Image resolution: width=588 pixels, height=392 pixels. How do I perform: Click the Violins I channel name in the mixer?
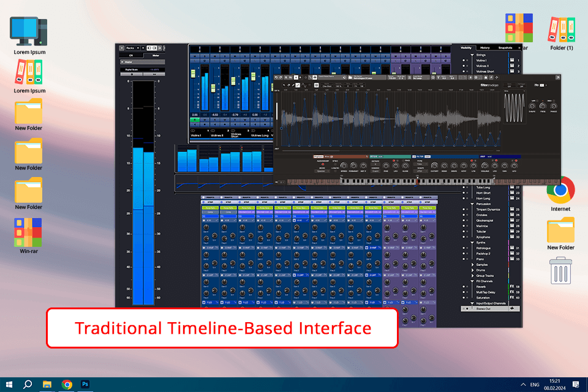(x=196, y=135)
